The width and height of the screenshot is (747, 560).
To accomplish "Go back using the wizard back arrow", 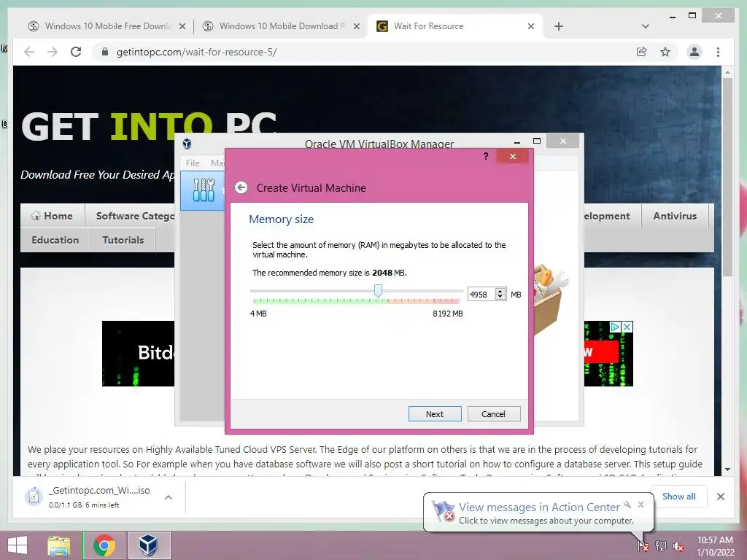I will click(241, 187).
